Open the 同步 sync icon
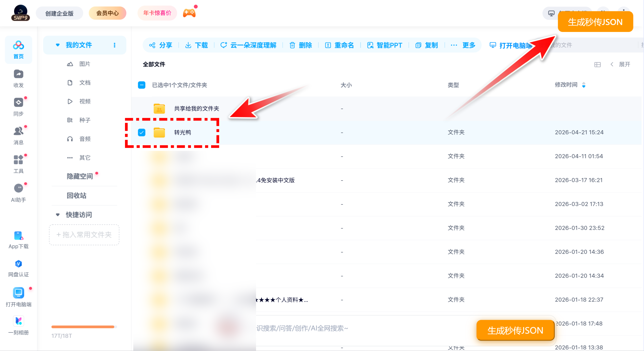The image size is (644, 351). (x=18, y=103)
